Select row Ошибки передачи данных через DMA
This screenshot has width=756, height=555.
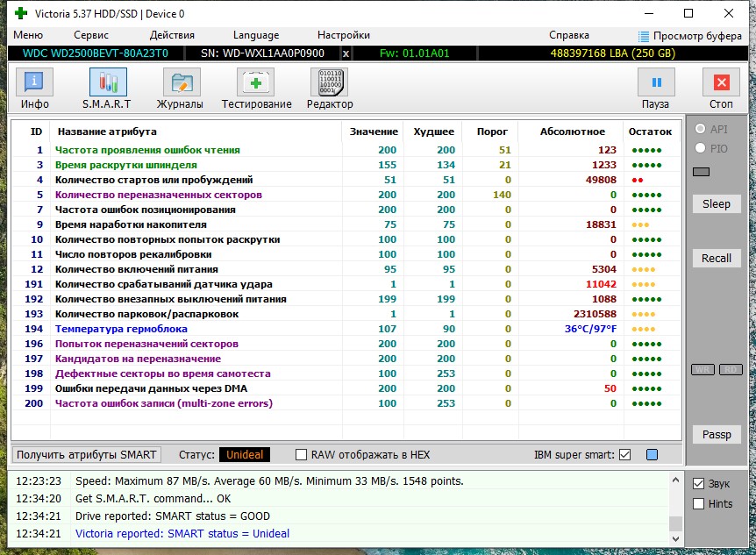tap(346, 388)
